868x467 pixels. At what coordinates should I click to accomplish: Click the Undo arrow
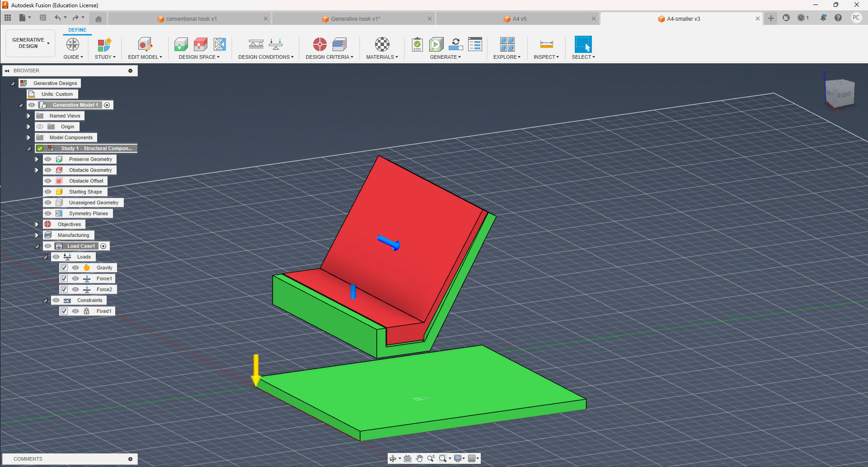click(x=57, y=18)
